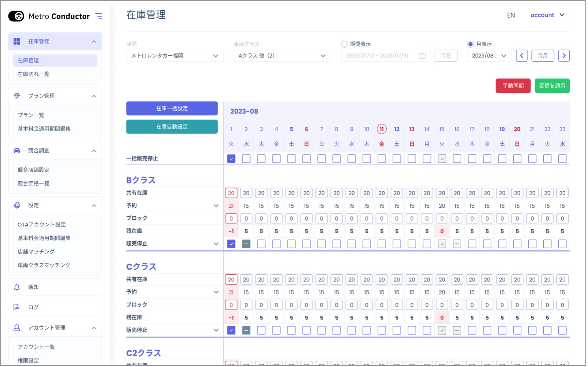Select the 期間表示 radio button

(345, 44)
